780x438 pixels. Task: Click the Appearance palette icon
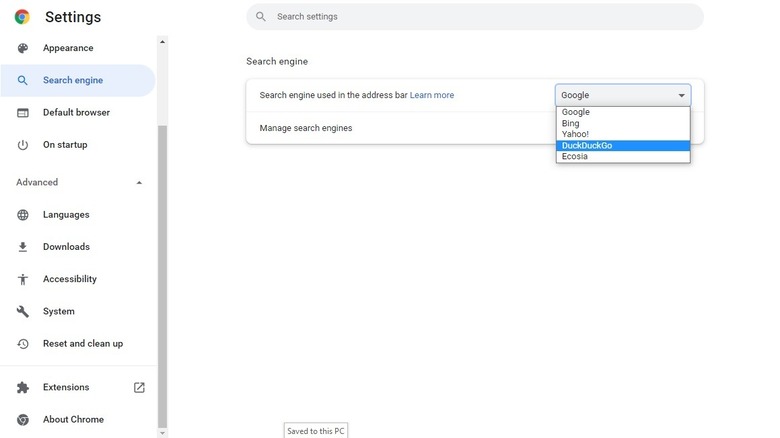[x=23, y=48]
